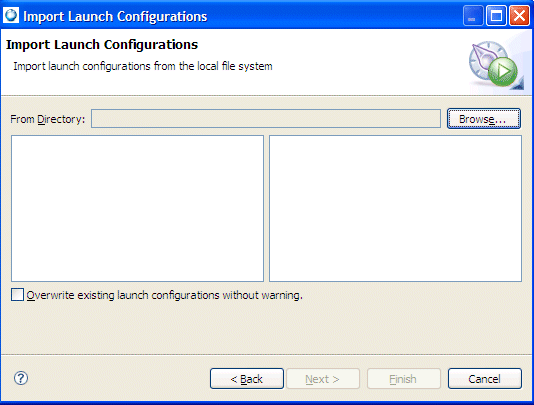This screenshot has height=405, width=534.
Task: Close the dialog with the red X
Action: pyautogui.click(x=519, y=16)
